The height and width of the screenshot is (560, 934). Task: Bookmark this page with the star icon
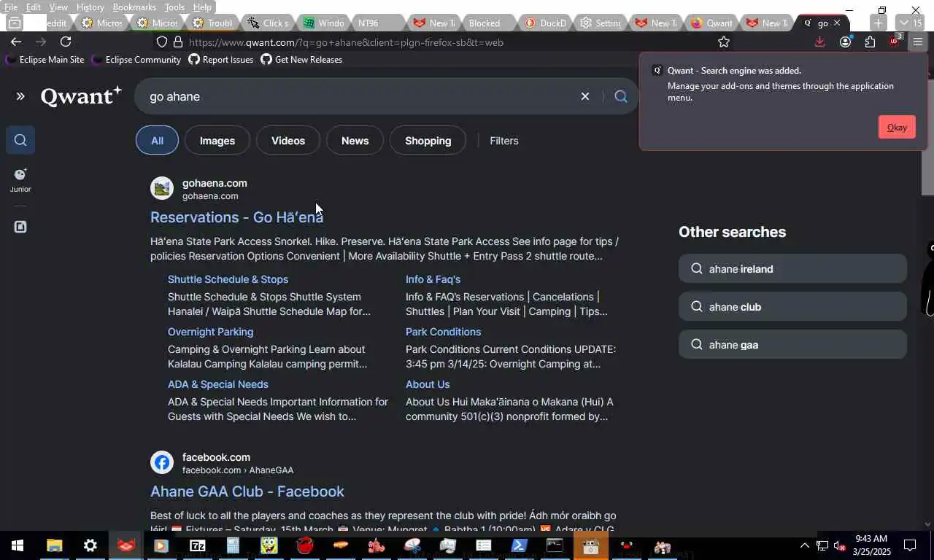tap(723, 42)
